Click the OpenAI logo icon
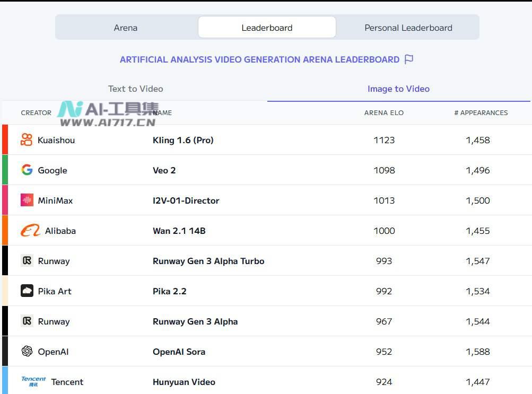 click(x=27, y=351)
